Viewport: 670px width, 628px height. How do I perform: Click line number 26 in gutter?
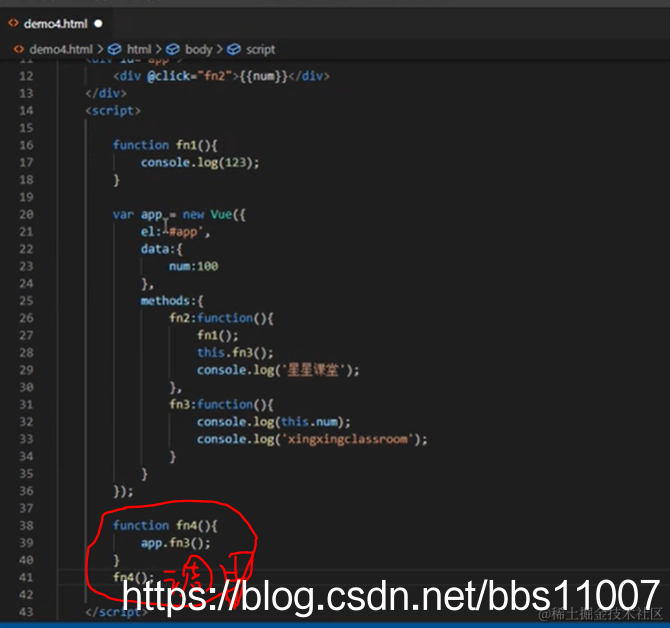click(26, 318)
